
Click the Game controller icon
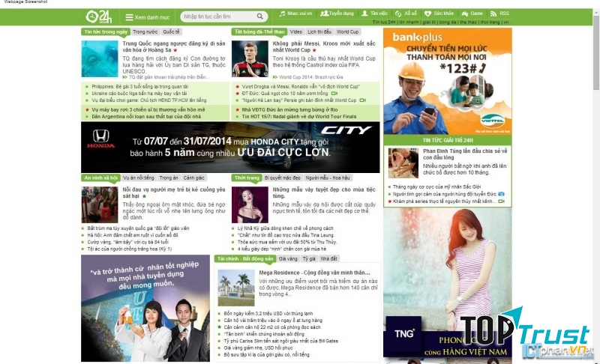pyautogui.click(x=465, y=13)
